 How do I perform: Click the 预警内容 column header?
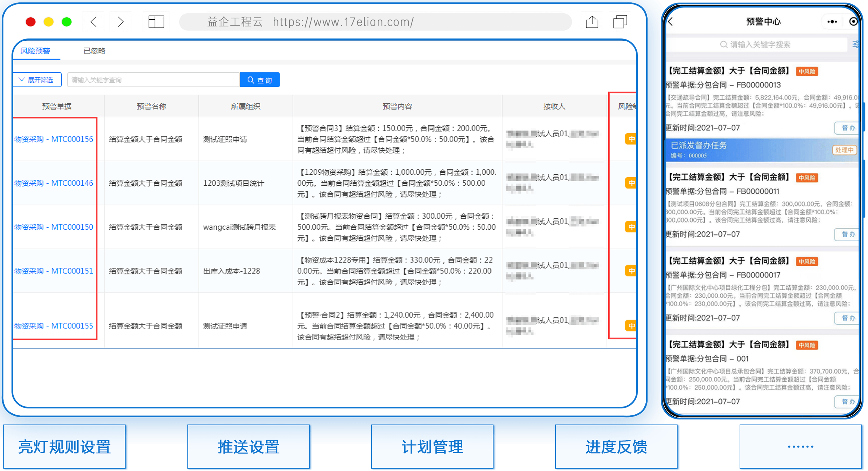tap(397, 107)
